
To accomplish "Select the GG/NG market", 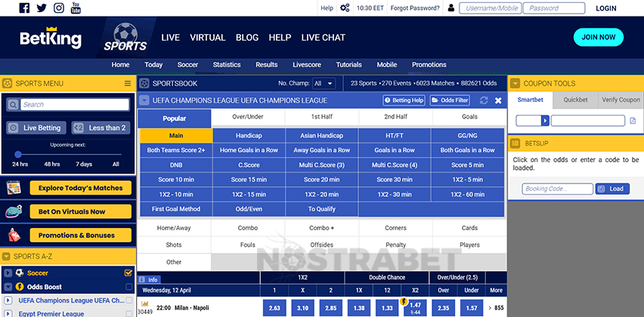I will (467, 135).
